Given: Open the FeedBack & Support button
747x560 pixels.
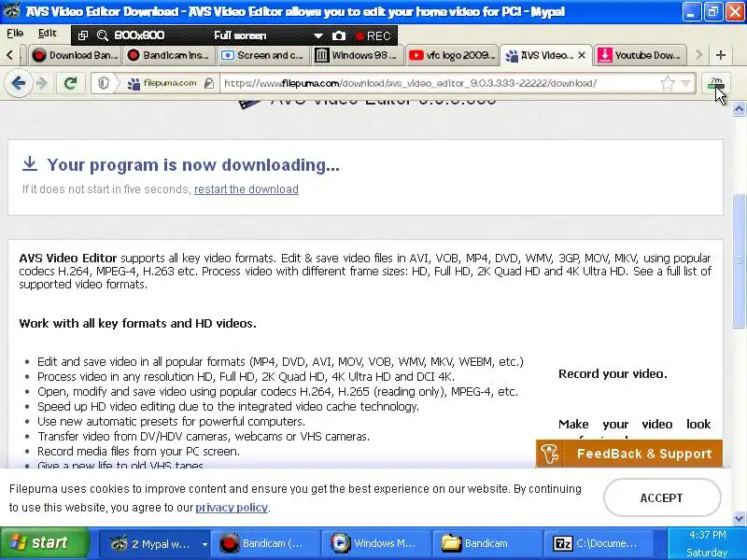Looking at the screenshot, I should pyautogui.click(x=629, y=454).
